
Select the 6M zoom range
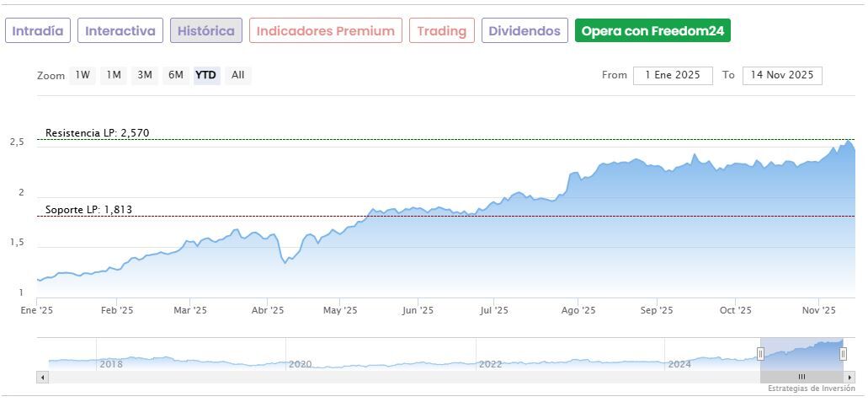pyautogui.click(x=175, y=75)
